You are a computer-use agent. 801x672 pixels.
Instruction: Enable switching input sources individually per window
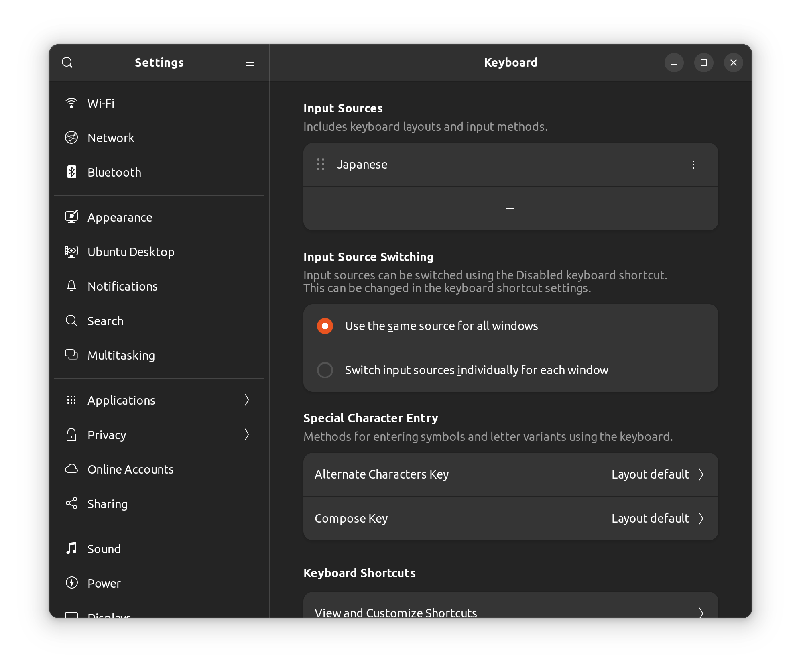coord(325,370)
